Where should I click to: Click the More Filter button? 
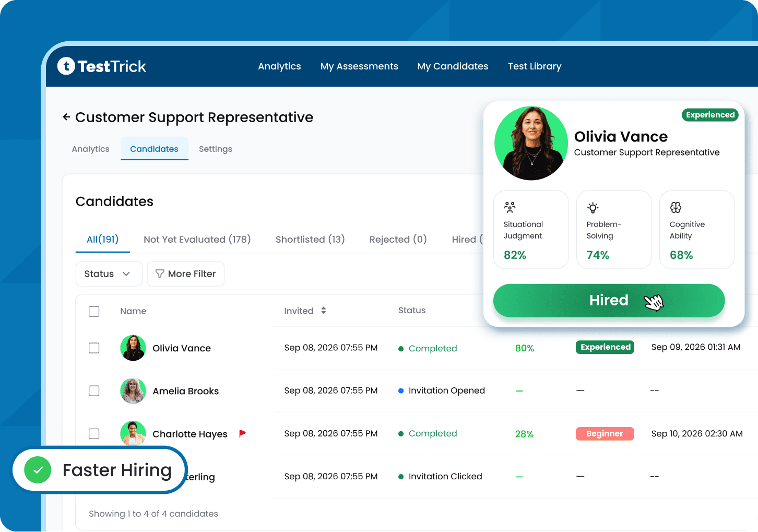click(x=185, y=274)
